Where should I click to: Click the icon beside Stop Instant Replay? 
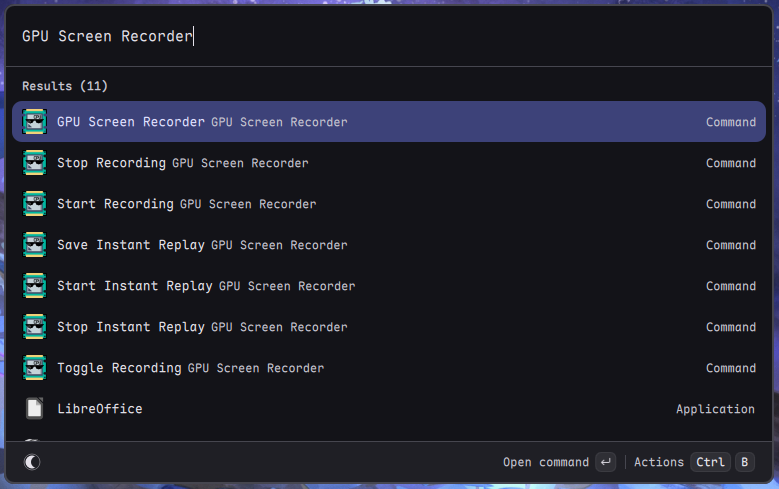click(34, 326)
